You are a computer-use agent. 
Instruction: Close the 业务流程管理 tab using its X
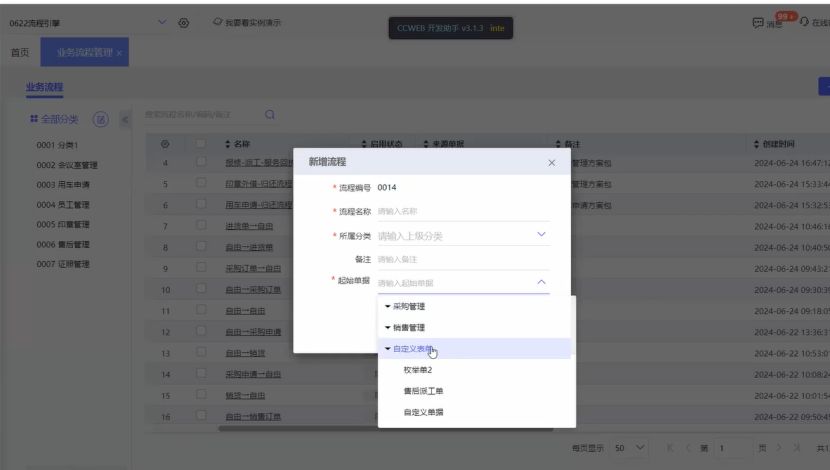(121, 53)
